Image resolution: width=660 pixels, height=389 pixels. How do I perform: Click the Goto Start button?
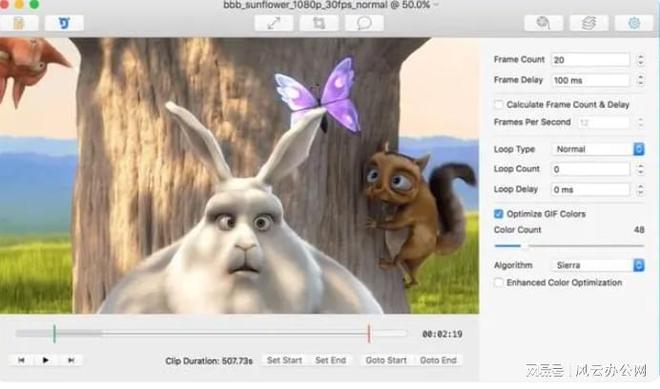click(386, 360)
